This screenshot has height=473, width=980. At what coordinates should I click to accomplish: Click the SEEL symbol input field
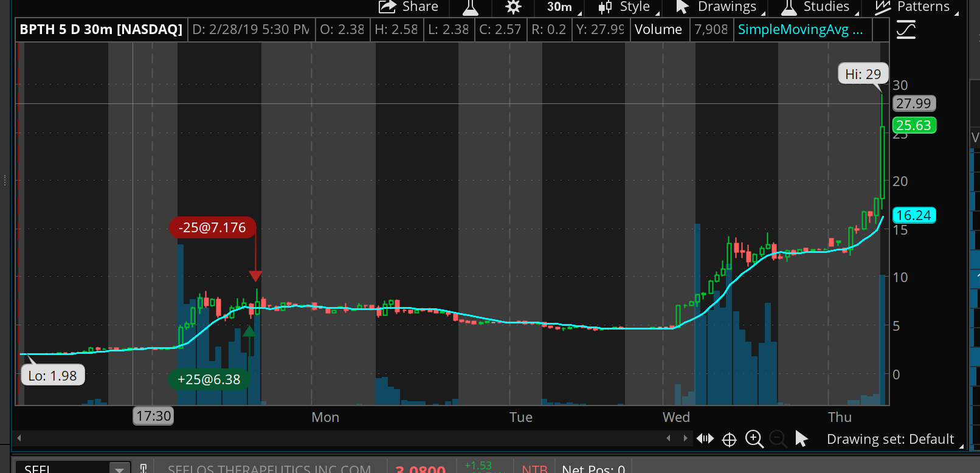tap(64, 468)
